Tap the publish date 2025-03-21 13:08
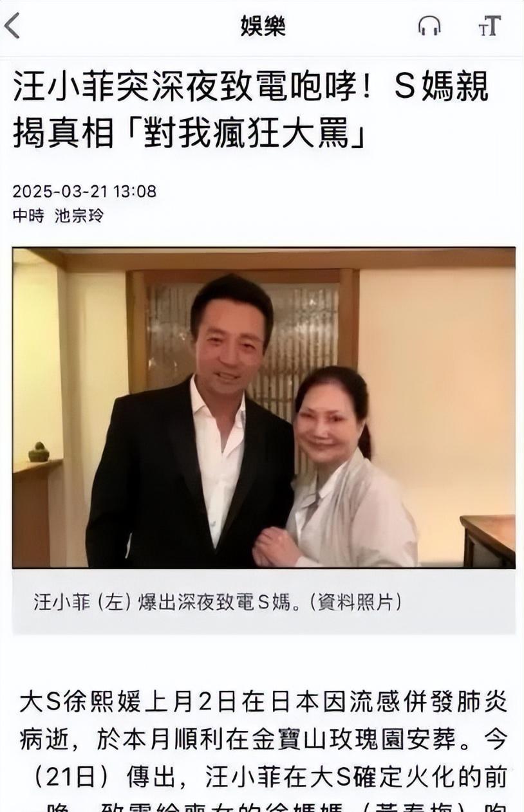The width and height of the screenshot is (524, 812). (x=84, y=191)
